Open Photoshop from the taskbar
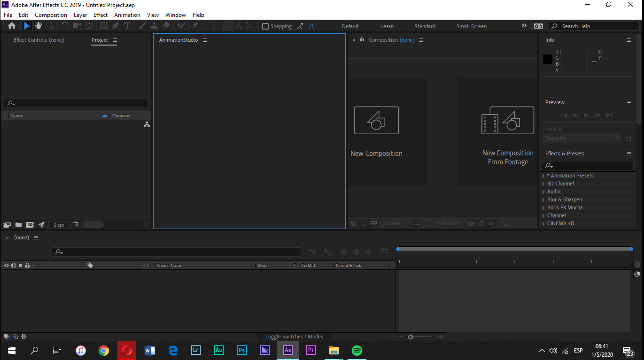 [242, 350]
